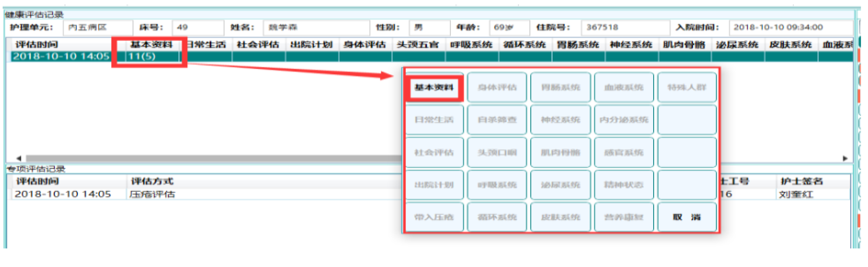Click the 住院号 field showing 367518
868x267 pixels.
(x=624, y=27)
